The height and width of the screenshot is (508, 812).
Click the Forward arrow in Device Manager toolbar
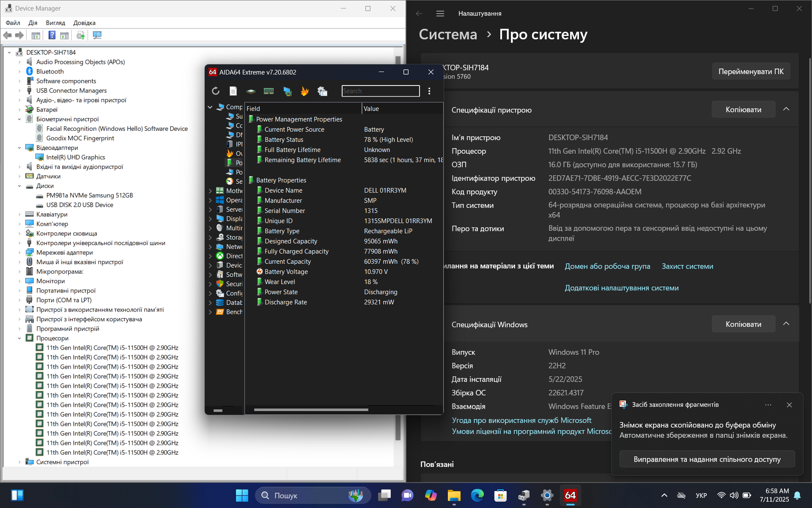19,35
